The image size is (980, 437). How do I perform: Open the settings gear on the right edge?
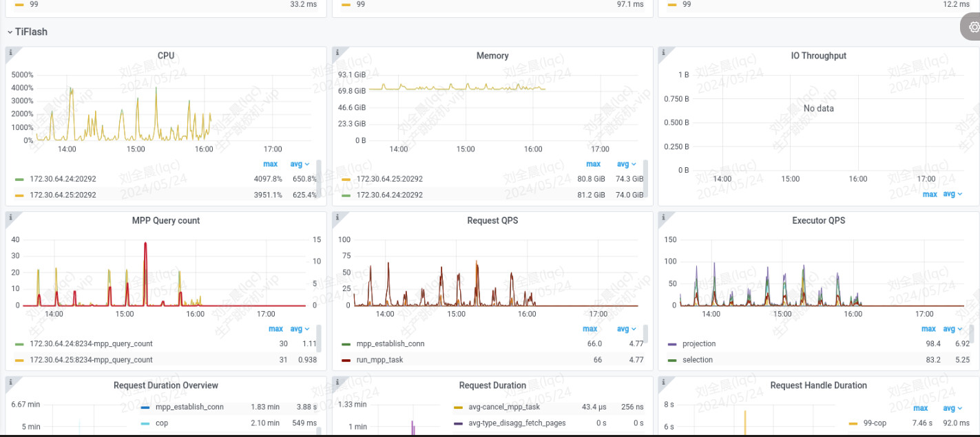coord(973,27)
